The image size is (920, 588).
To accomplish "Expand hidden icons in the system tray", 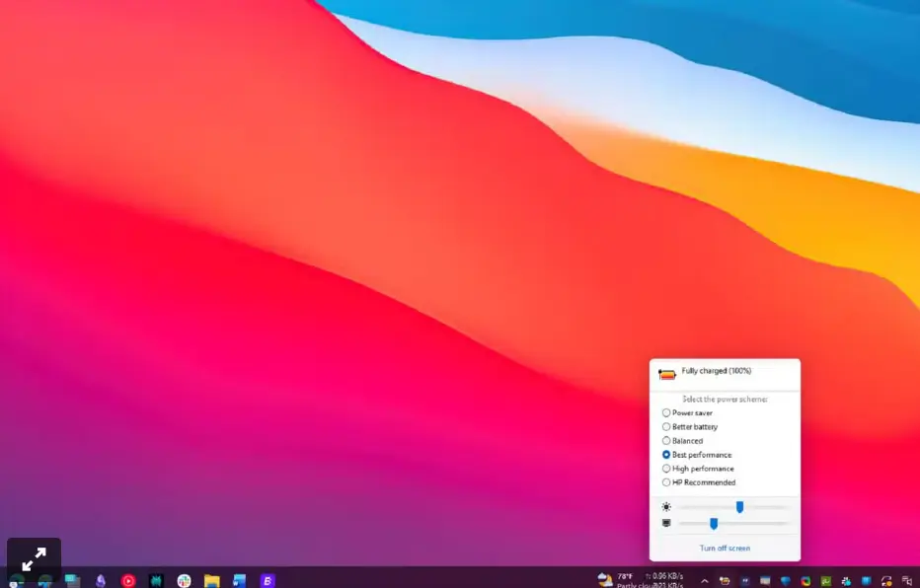I will [705, 581].
